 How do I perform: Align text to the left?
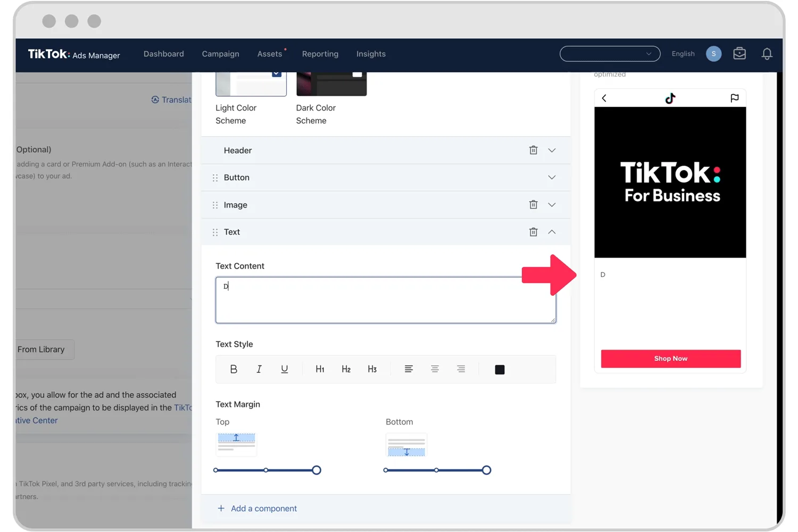[x=409, y=369]
